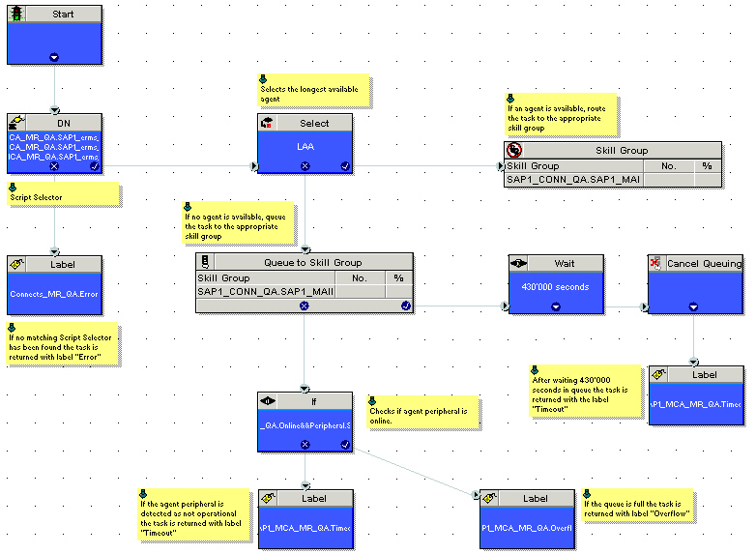
Task: Click the If node's diamond icon
Action: point(268,400)
